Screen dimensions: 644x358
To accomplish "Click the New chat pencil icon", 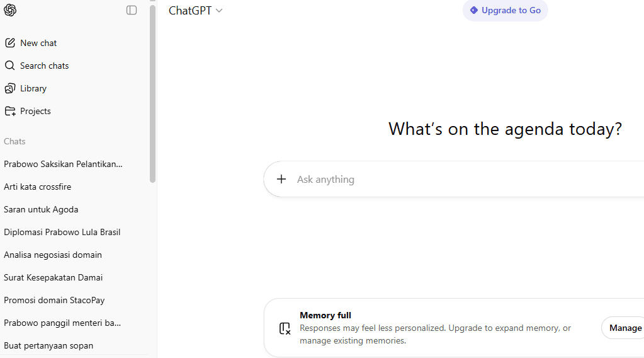I will [x=10, y=43].
